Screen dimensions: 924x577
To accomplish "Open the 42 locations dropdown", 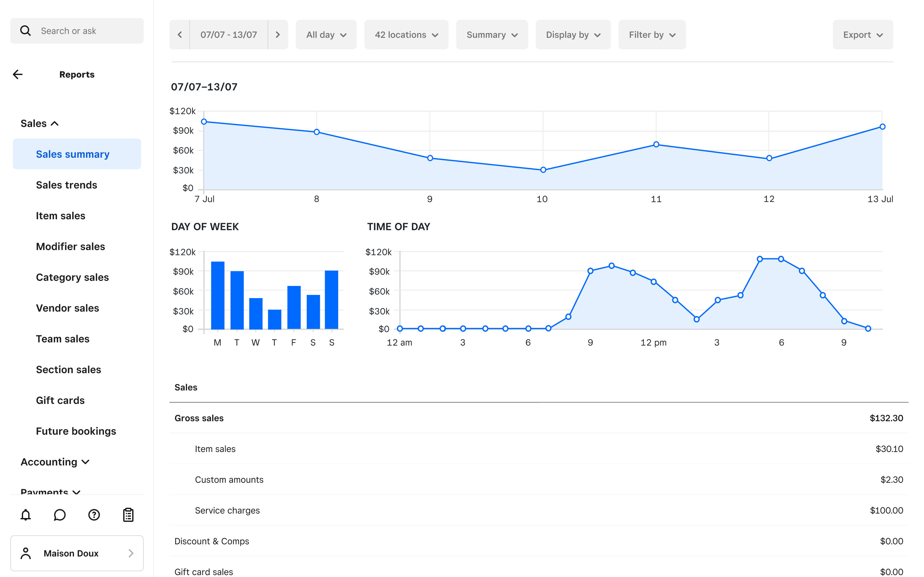I will coord(406,35).
